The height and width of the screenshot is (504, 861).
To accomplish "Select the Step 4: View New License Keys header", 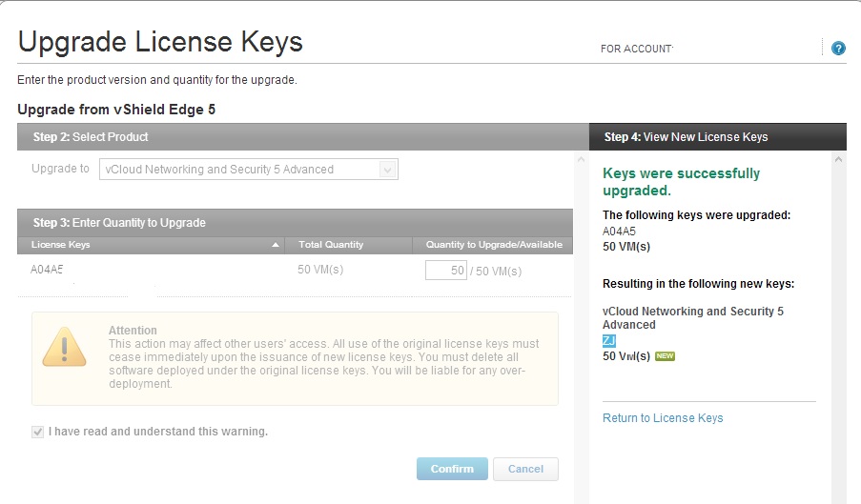I will pos(718,136).
